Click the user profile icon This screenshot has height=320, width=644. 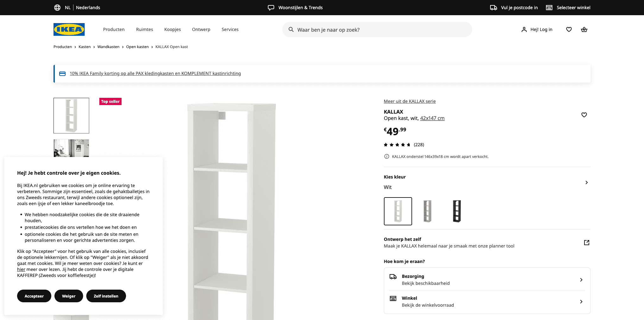click(524, 29)
